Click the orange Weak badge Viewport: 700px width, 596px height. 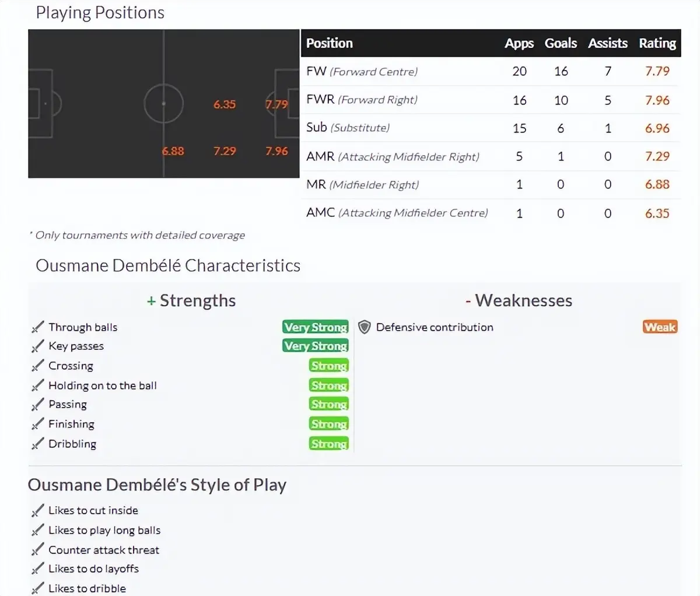pyautogui.click(x=660, y=327)
